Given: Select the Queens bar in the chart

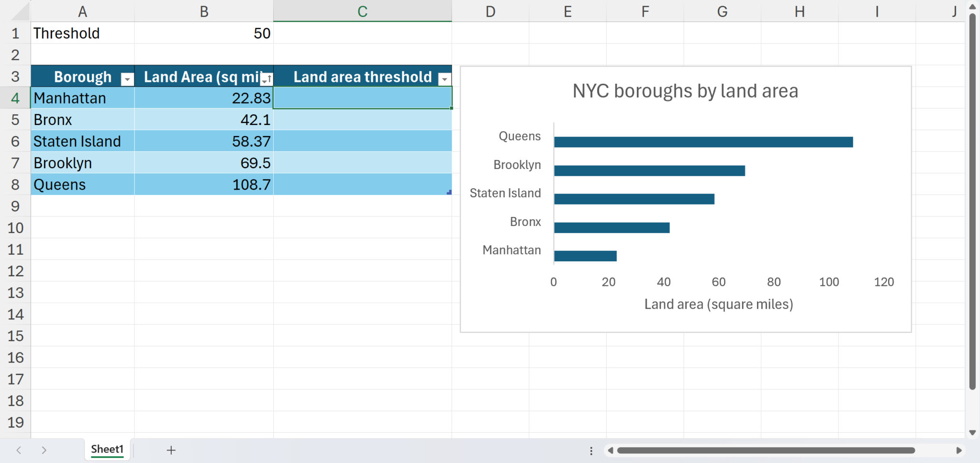Looking at the screenshot, I should click(703, 142).
